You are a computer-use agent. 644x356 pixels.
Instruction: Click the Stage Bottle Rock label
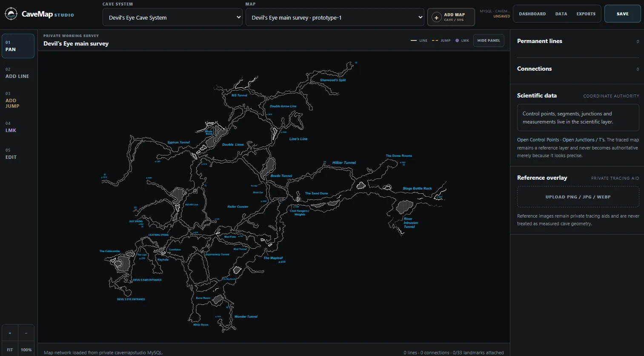[x=417, y=189]
